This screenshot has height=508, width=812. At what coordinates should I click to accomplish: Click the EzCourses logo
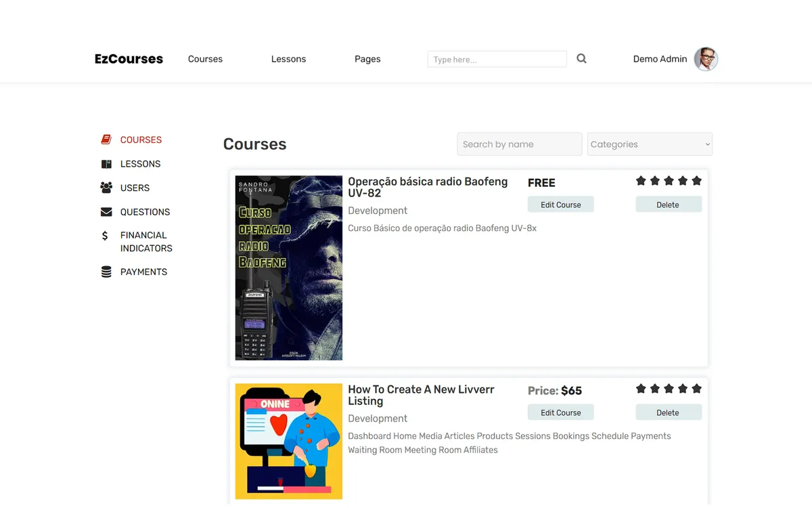tap(129, 59)
